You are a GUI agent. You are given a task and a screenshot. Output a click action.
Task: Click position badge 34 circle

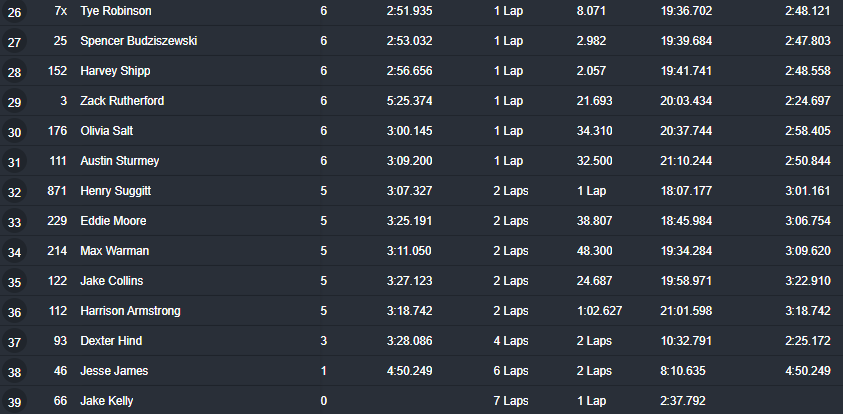[x=14, y=252]
